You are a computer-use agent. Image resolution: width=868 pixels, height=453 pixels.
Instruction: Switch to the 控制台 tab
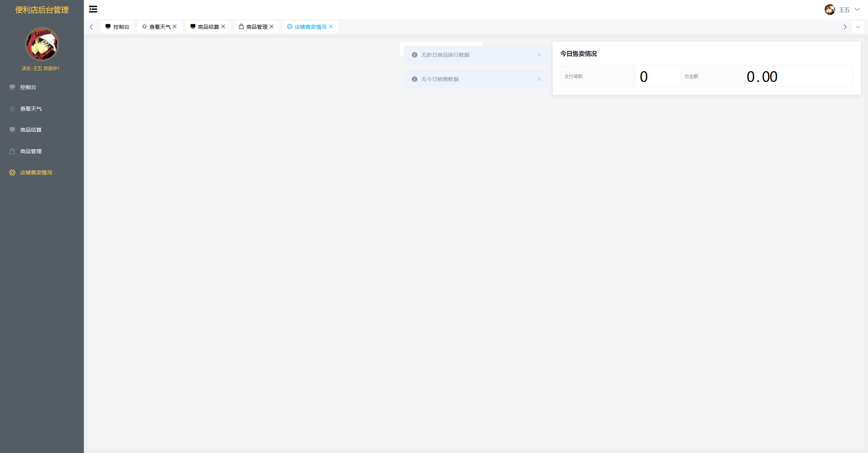(117, 27)
